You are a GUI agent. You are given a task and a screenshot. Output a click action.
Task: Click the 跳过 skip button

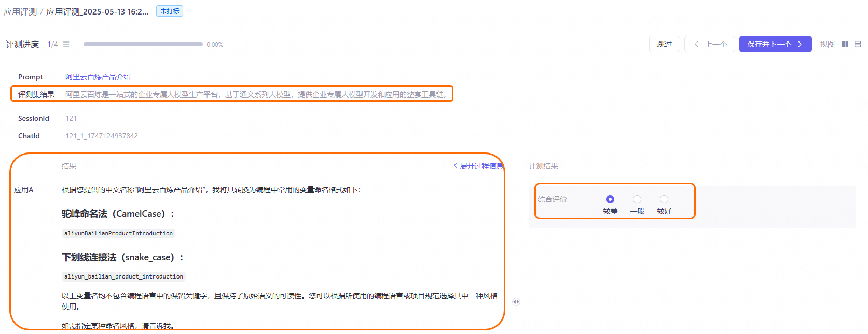(x=665, y=44)
